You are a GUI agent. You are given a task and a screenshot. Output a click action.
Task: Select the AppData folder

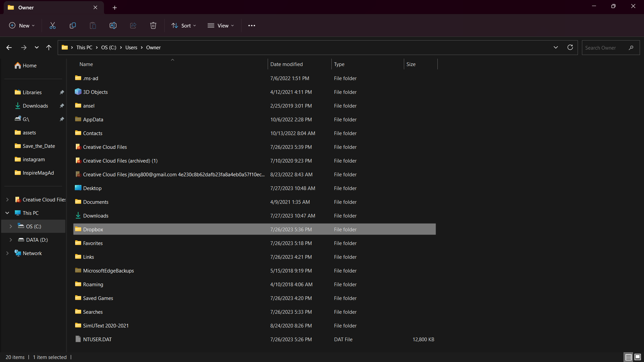pos(255,119)
